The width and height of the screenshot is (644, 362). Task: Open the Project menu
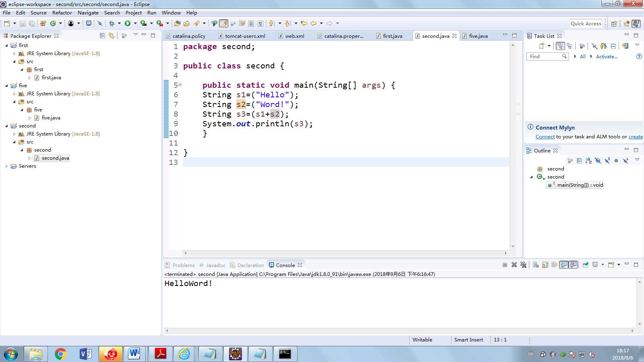point(134,12)
